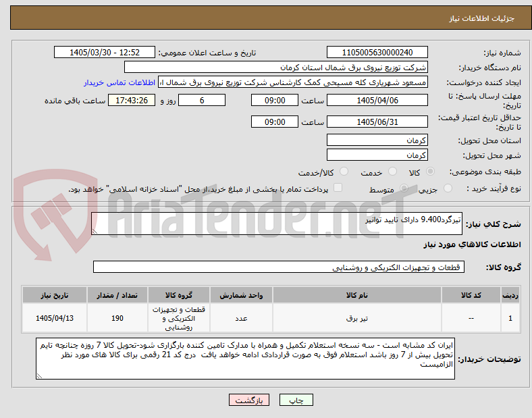Click the quantity cell 190

click(117, 318)
